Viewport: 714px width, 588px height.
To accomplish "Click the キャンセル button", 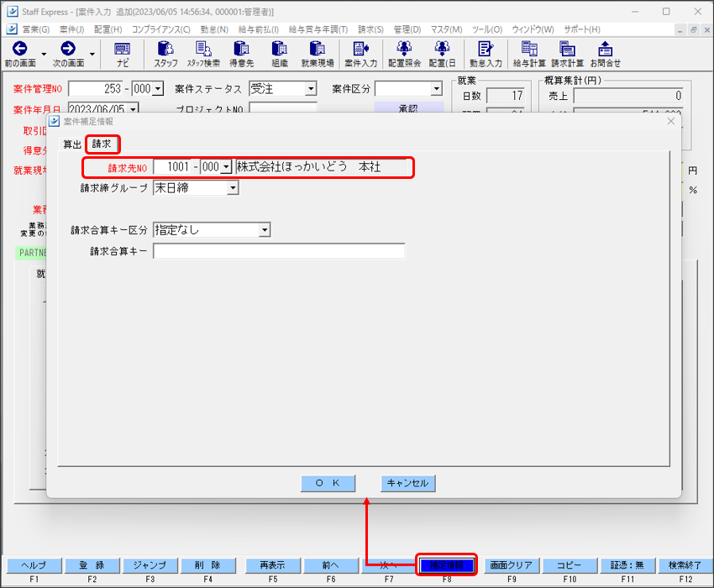I will point(407,483).
